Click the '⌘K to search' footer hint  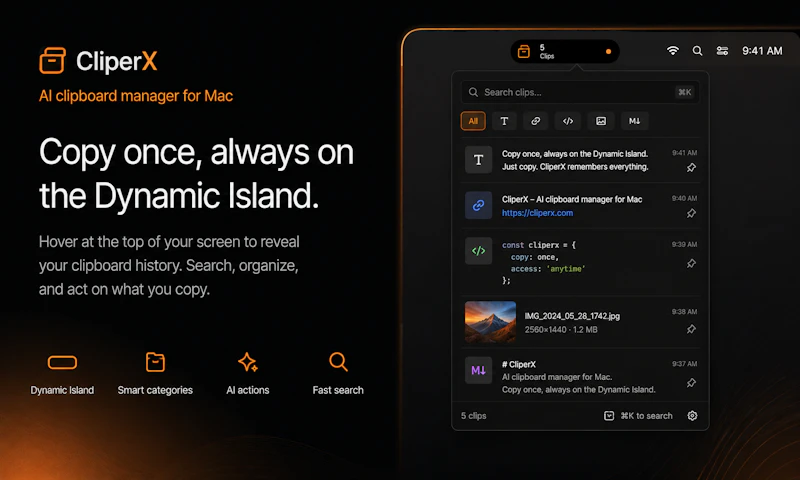[646, 416]
